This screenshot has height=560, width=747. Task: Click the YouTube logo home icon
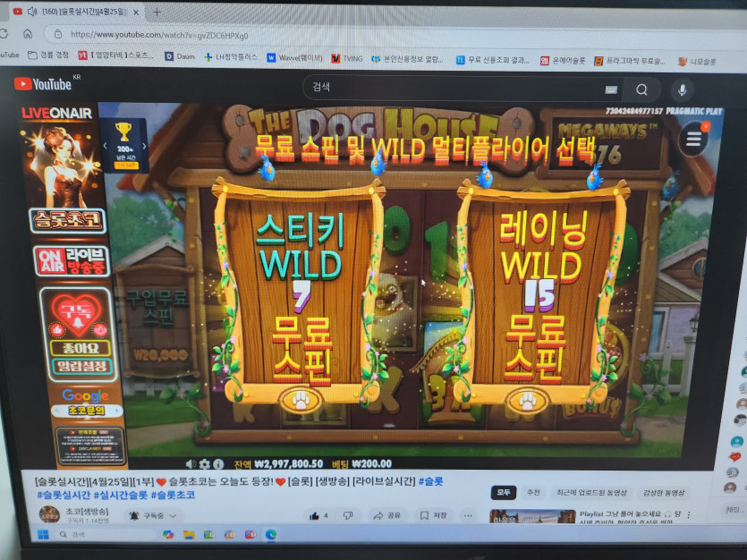[43, 84]
